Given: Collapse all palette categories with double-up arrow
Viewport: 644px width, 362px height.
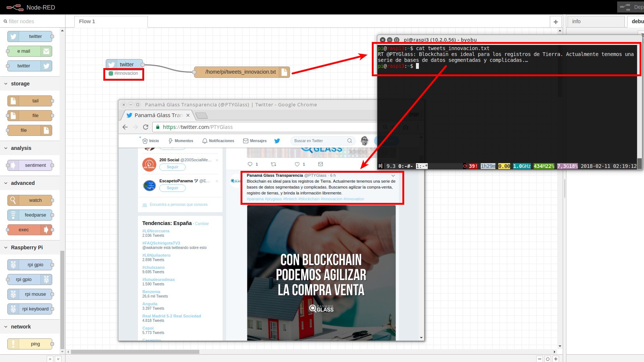Looking at the screenshot, I should [50, 359].
